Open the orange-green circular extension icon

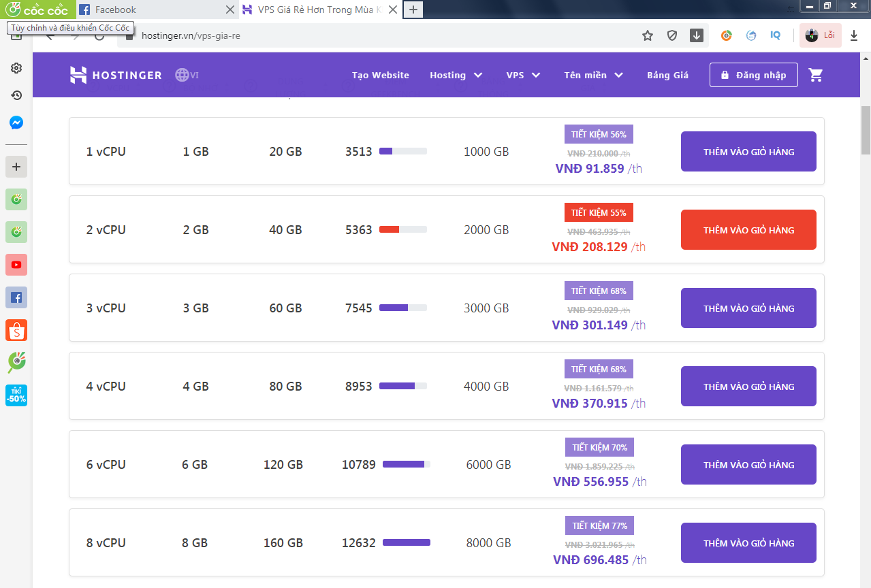pyautogui.click(x=727, y=35)
